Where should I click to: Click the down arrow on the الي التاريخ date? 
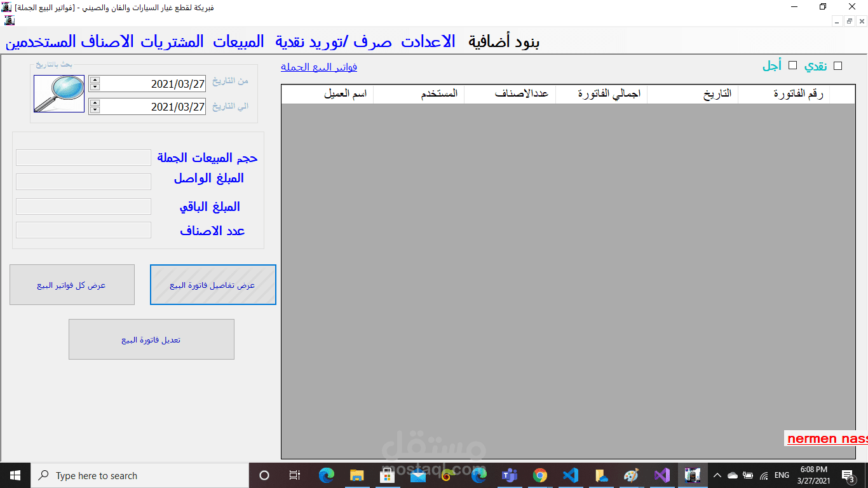click(94, 109)
